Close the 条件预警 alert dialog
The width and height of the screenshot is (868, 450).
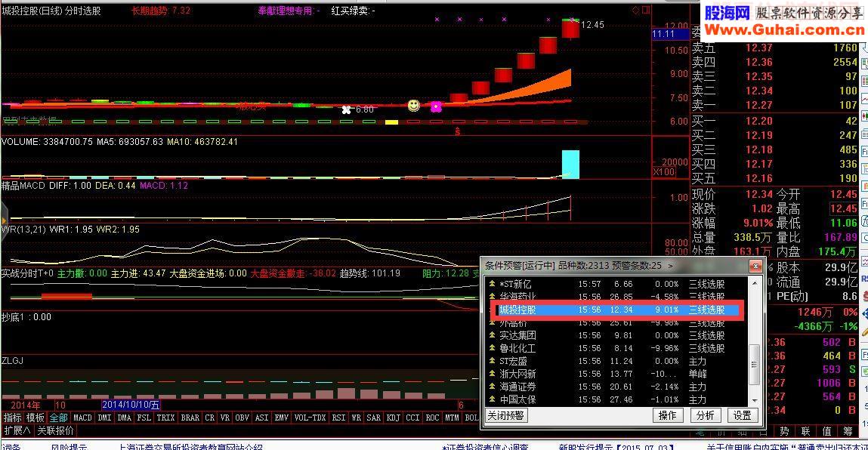pyautogui.click(x=755, y=267)
